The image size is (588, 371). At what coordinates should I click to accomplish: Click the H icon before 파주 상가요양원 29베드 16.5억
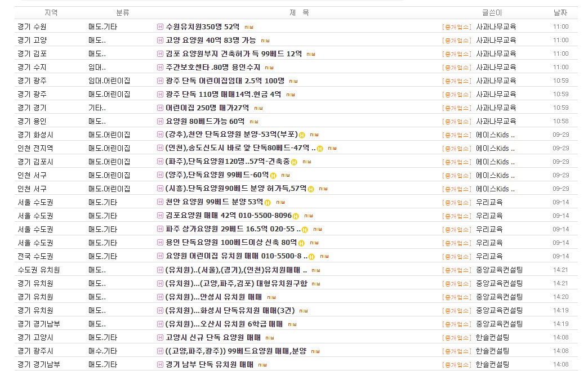[160, 229]
